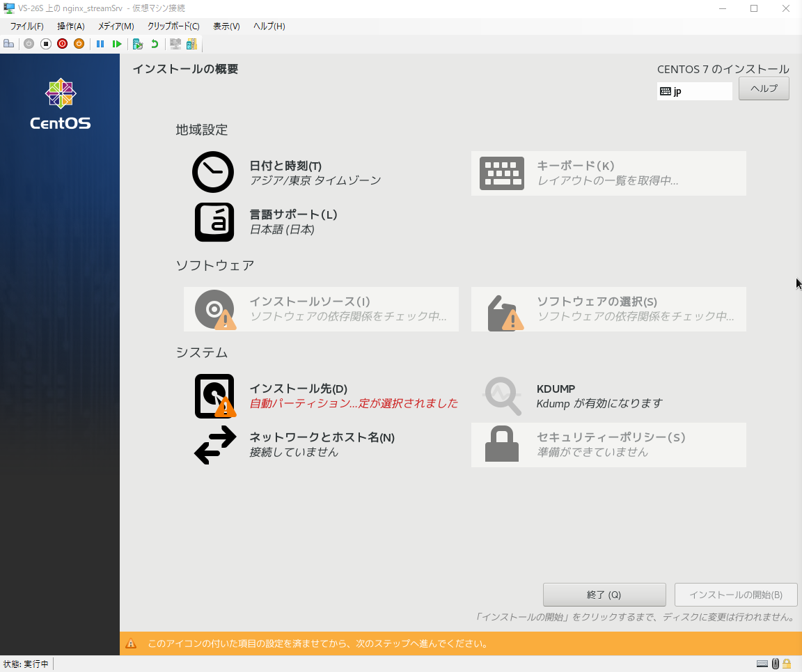
Task: Open インストール先 disk icon with warning
Action: [x=214, y=396]
